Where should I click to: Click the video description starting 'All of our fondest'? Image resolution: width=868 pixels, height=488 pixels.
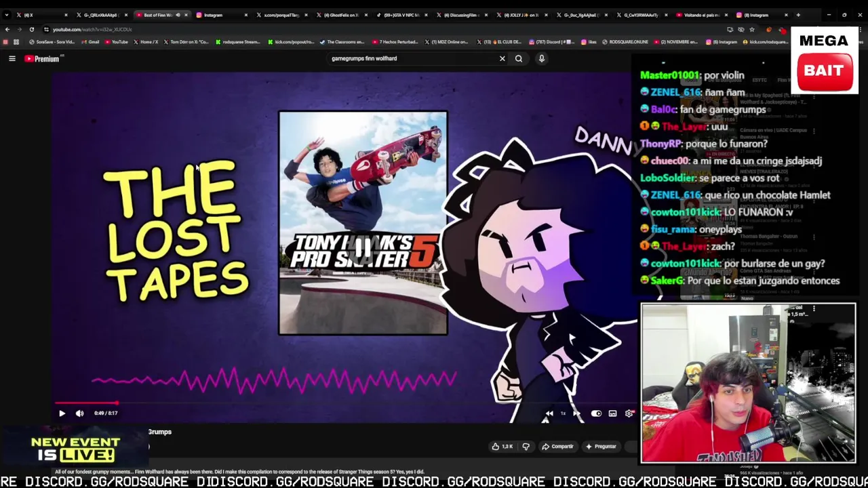239,472
